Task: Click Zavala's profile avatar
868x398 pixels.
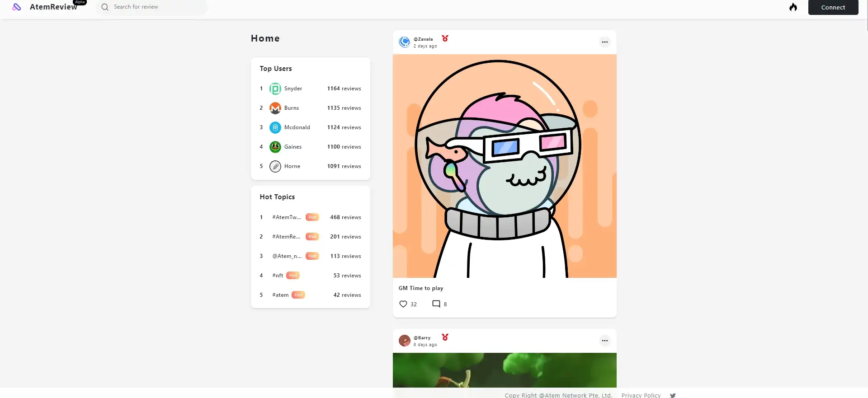Action: (x=405, y=42)
